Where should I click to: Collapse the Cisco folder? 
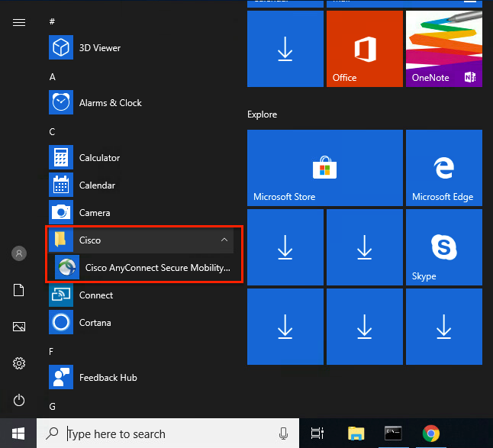pos(141,240)
